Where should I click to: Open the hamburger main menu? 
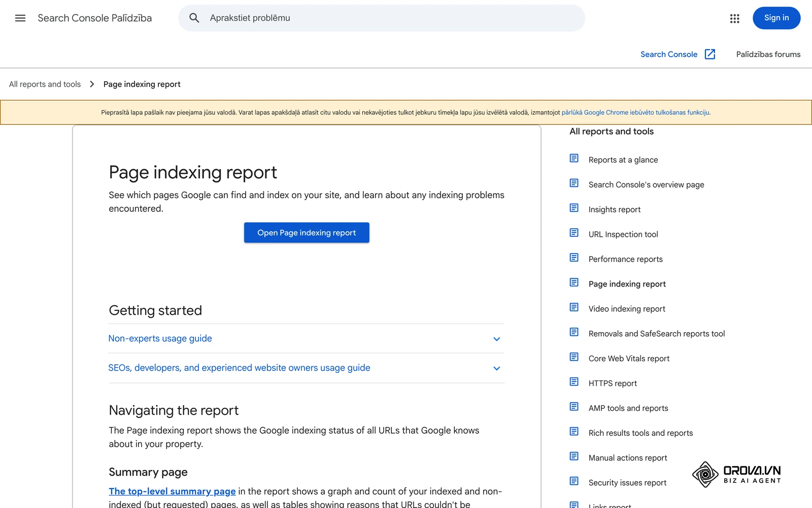click(20, 18)
